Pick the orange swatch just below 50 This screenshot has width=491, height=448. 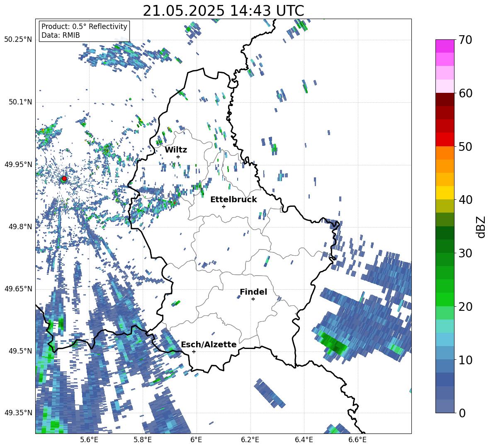[x=445, y=153]
